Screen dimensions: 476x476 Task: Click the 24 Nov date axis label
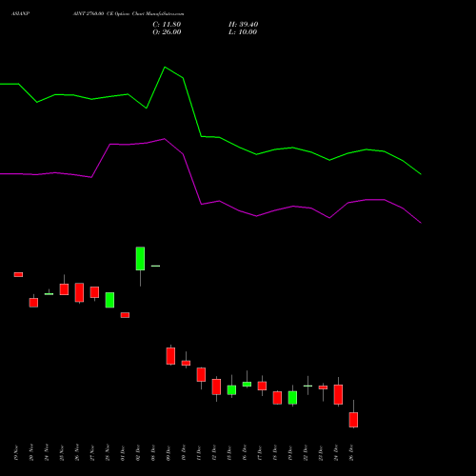[x=47, y=453]
